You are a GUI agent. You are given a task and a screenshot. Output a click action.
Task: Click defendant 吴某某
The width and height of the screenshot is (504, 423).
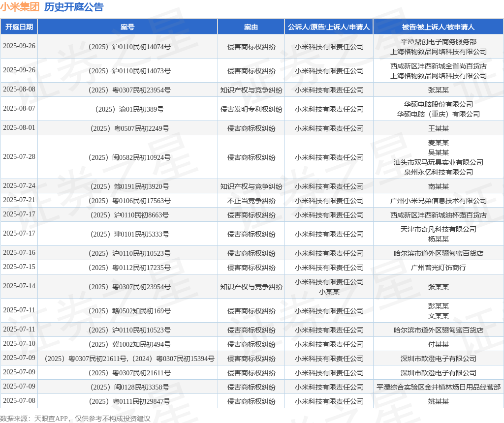(x=439, y=153)
